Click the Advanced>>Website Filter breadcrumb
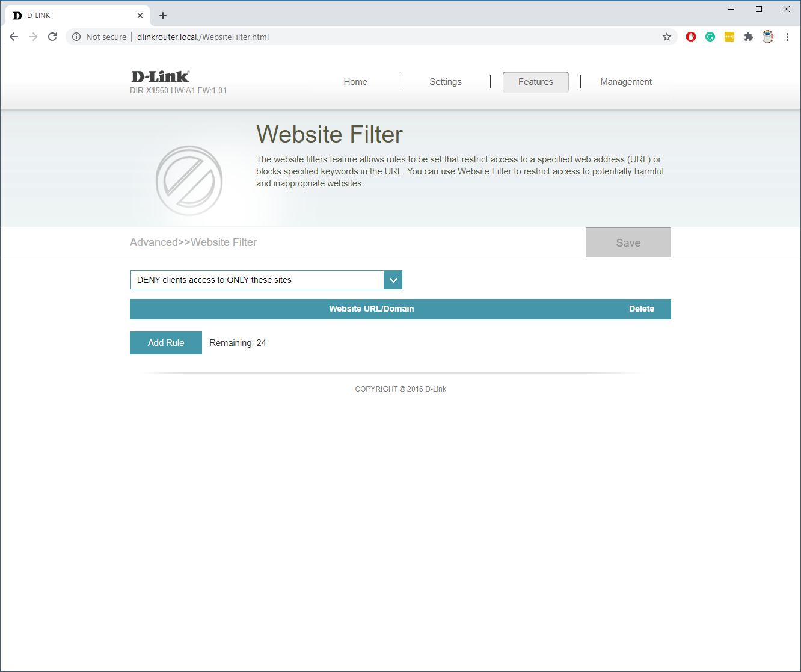The width and height of the screenshot is (801, 672). [x=193, y=242]
